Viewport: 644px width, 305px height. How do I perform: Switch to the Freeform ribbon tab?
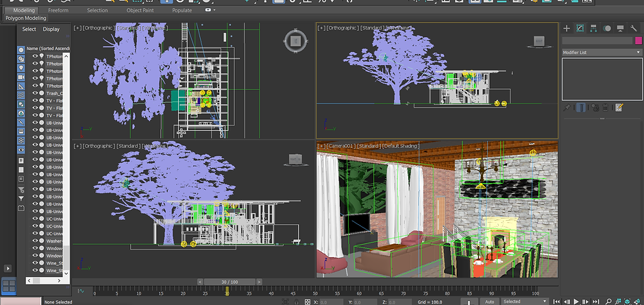click(x=58, y=10)
